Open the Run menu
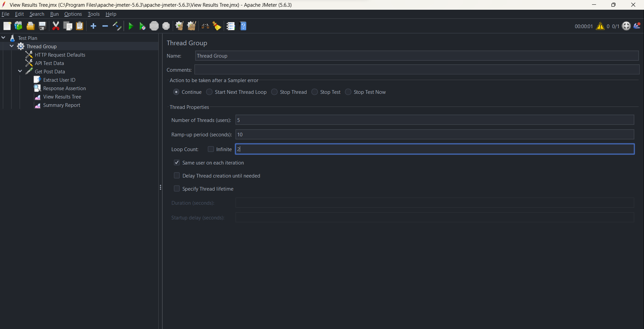The width and height of the screenshot is (644, 329). (x=54, y=14)
